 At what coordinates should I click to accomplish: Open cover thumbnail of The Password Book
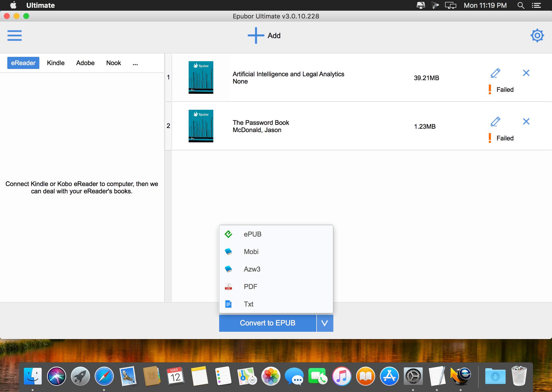click(x=201, y=126)
